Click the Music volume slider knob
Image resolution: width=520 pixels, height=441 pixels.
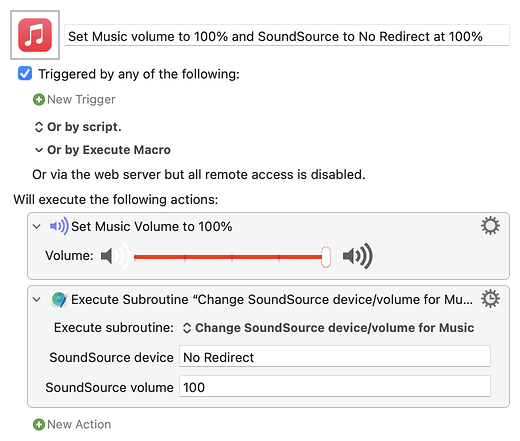point(326,257)
